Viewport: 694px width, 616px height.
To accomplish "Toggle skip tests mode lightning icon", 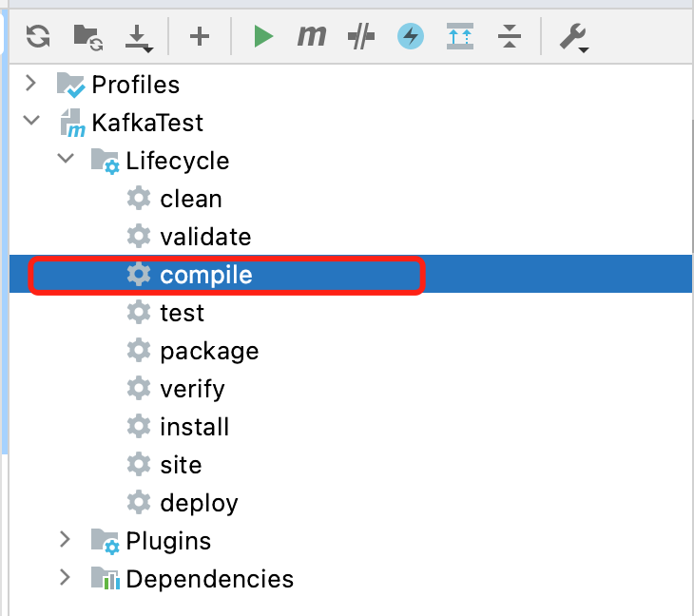I will (411, 36).
